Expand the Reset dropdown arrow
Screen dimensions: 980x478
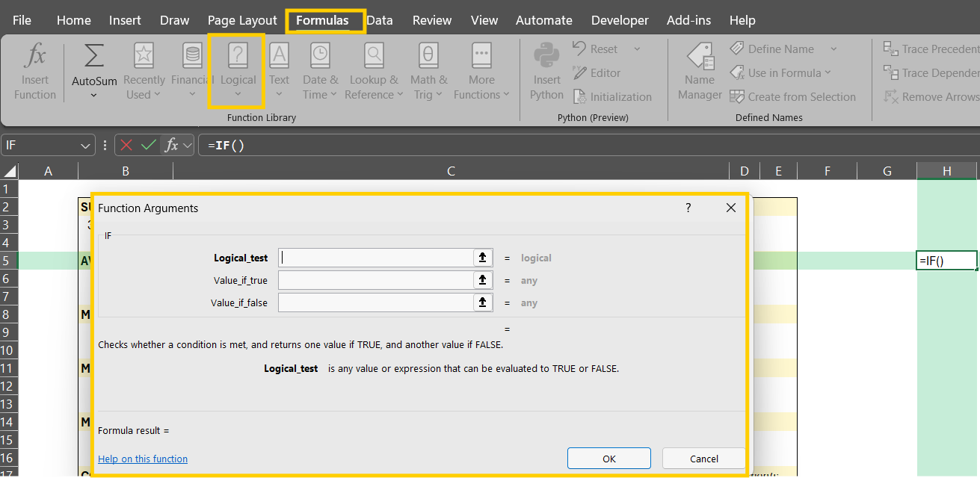(x=637, y=49)
